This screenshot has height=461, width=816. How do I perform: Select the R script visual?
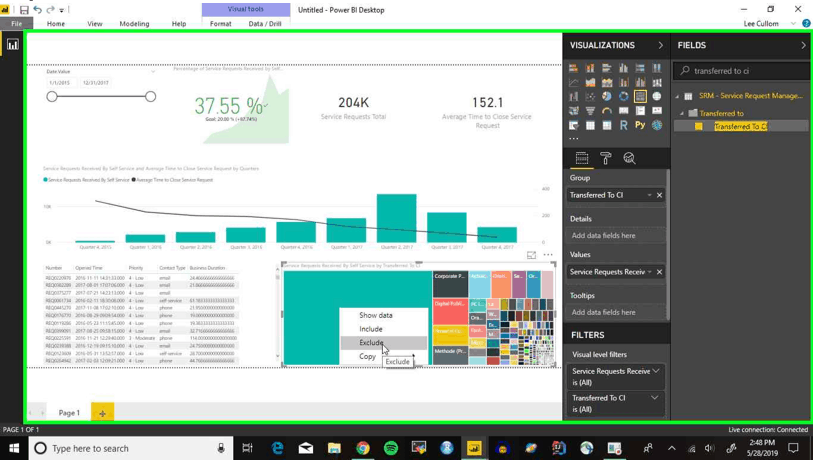(623, 125)
